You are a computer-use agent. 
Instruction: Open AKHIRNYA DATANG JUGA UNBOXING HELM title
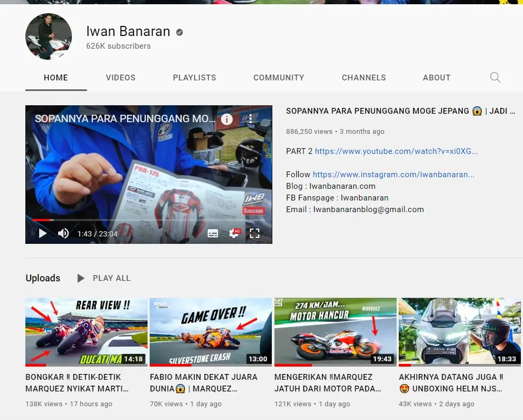click(451, 382)
